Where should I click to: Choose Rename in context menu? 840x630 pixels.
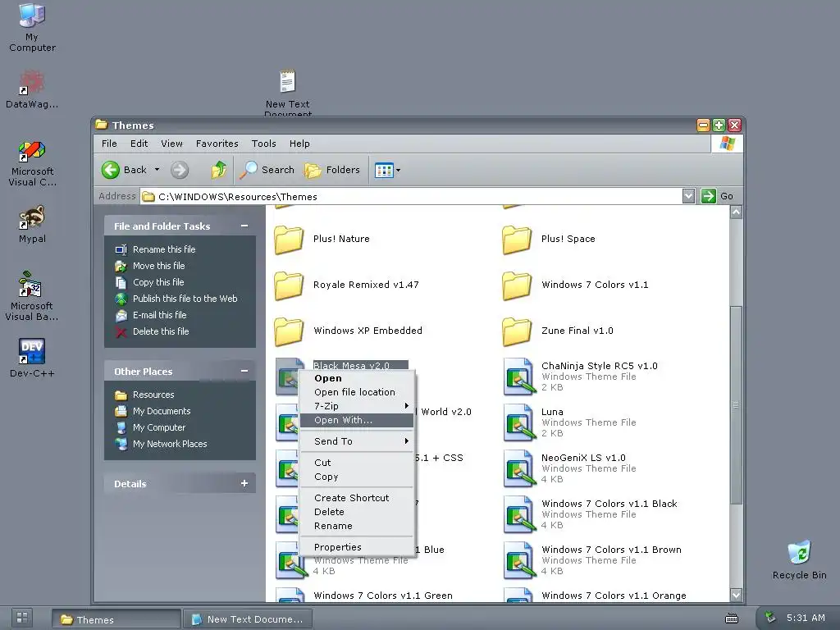[357, 526]
